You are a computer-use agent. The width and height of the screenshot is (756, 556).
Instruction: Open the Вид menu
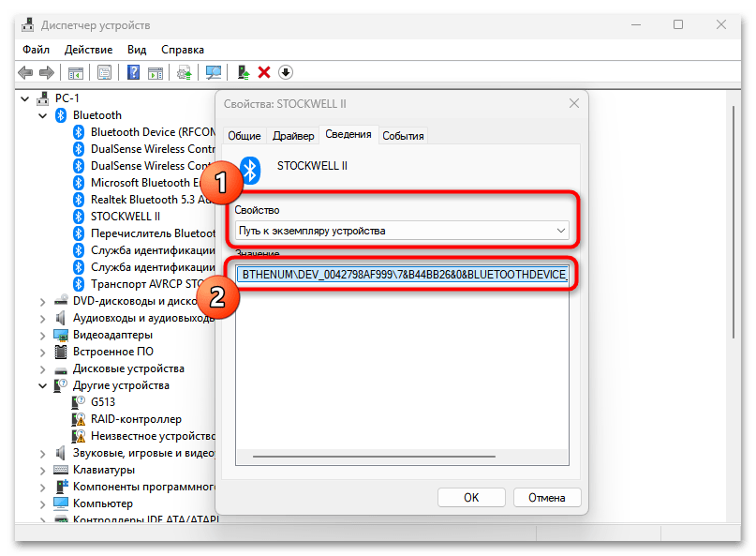(x=137, y=50)
